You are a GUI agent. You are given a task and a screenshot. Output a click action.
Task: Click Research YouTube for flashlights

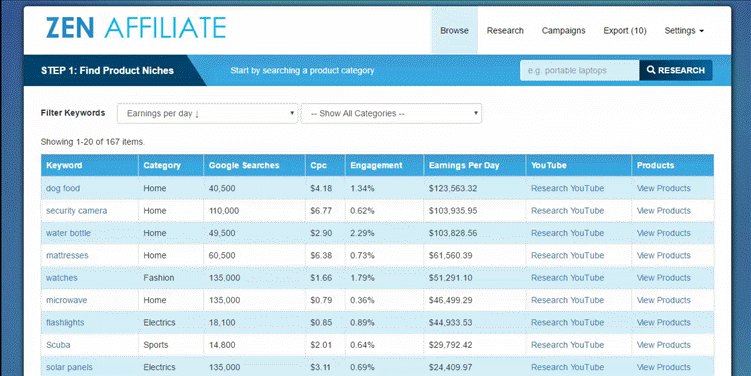point(568,322)
